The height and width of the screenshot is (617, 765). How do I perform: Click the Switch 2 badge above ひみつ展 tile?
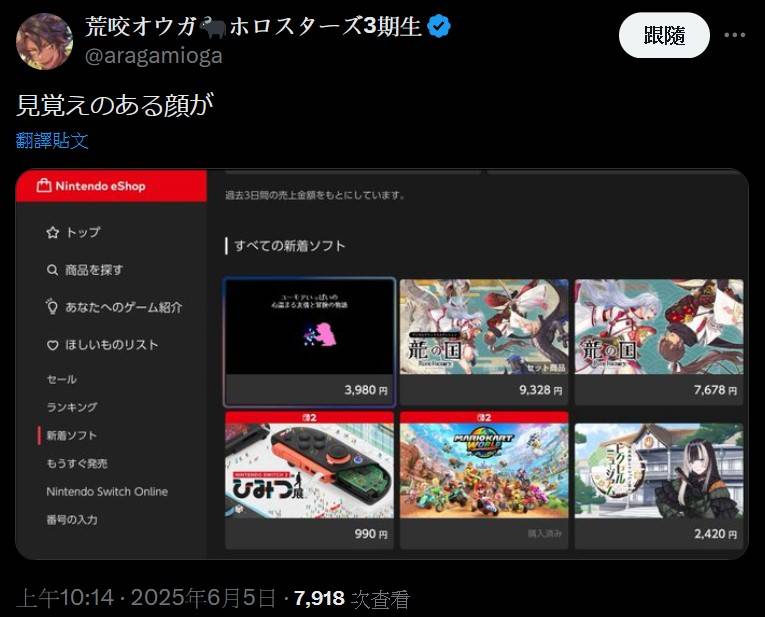309,418
